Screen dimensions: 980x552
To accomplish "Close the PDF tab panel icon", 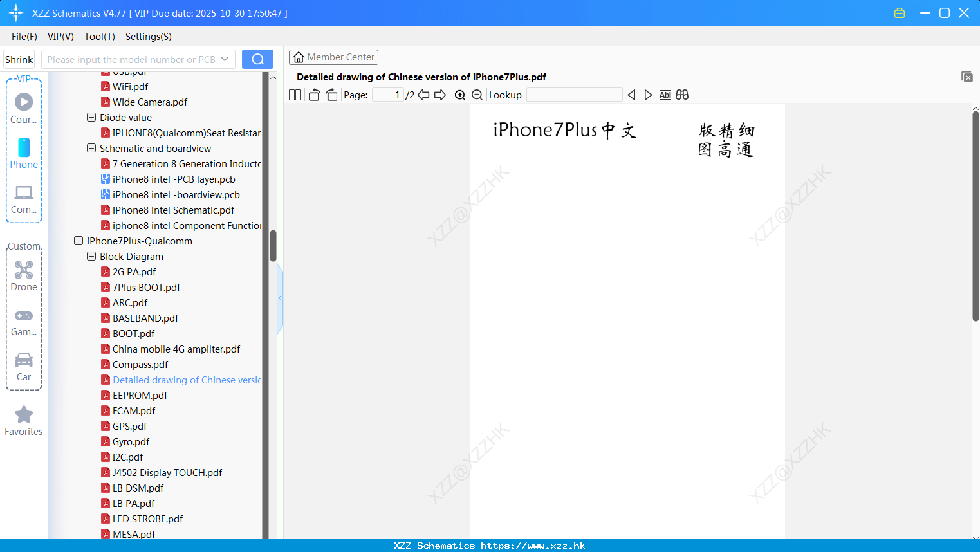I will coord(967,77).
